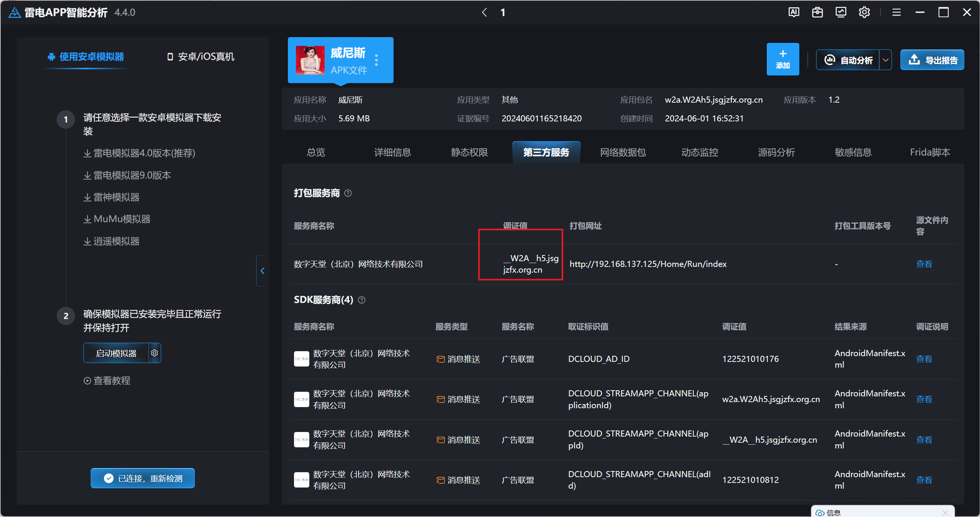Expand the 自动分析 dropdown arrow
The image size is (980, 517).
click(x=885, y=60)
